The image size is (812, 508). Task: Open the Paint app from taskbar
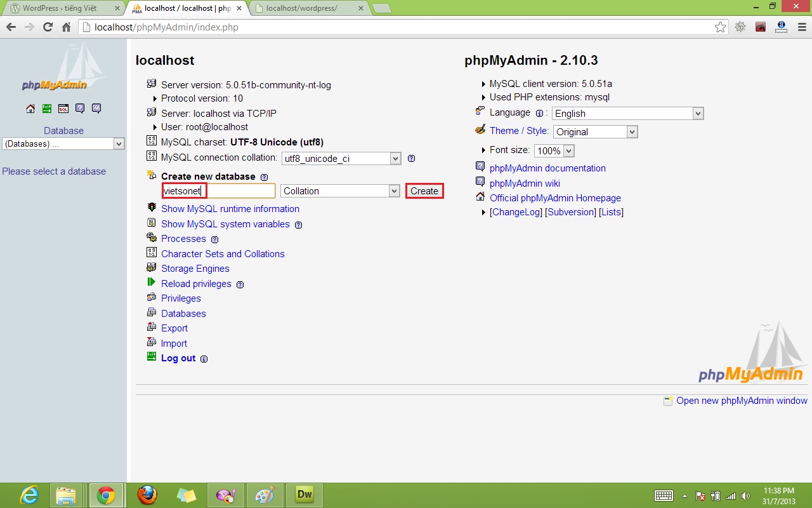click(265, 495)
